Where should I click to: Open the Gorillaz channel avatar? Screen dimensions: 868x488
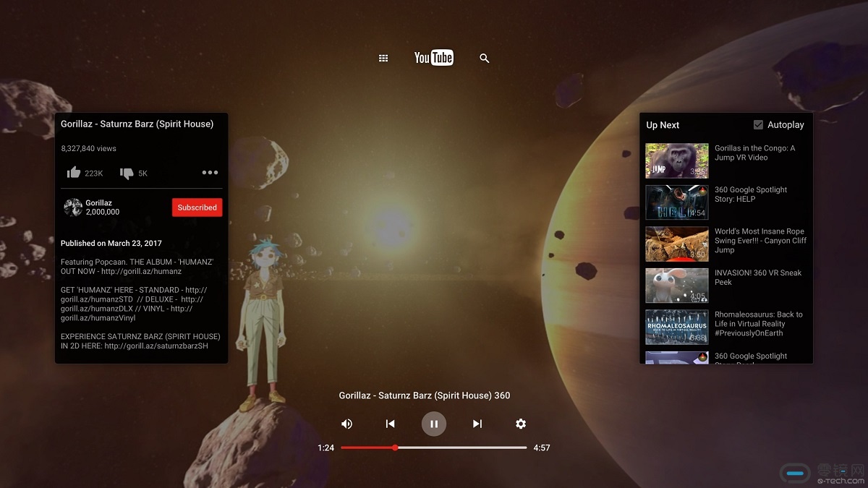(72, 207)
